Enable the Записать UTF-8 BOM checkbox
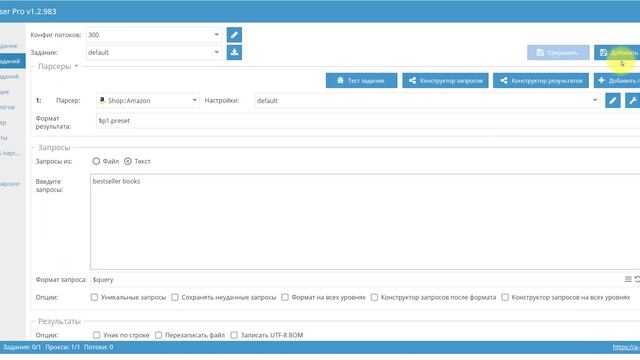 click(x=234, y=335)
